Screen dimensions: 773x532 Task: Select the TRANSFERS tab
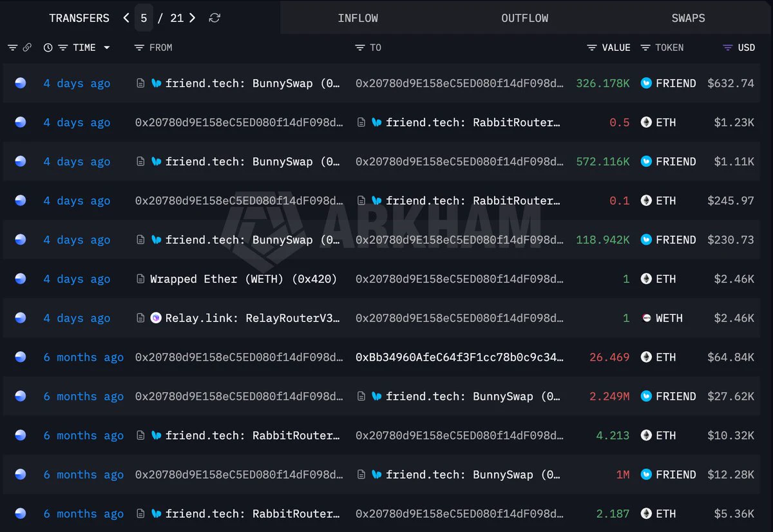coord(79,18)
